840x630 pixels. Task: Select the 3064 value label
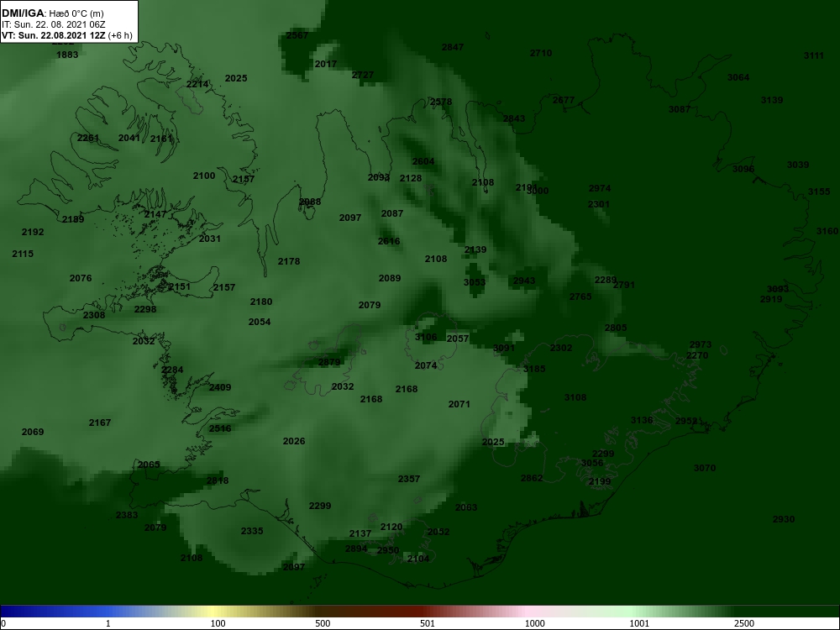pyautogui.click(x=738, y=77)
